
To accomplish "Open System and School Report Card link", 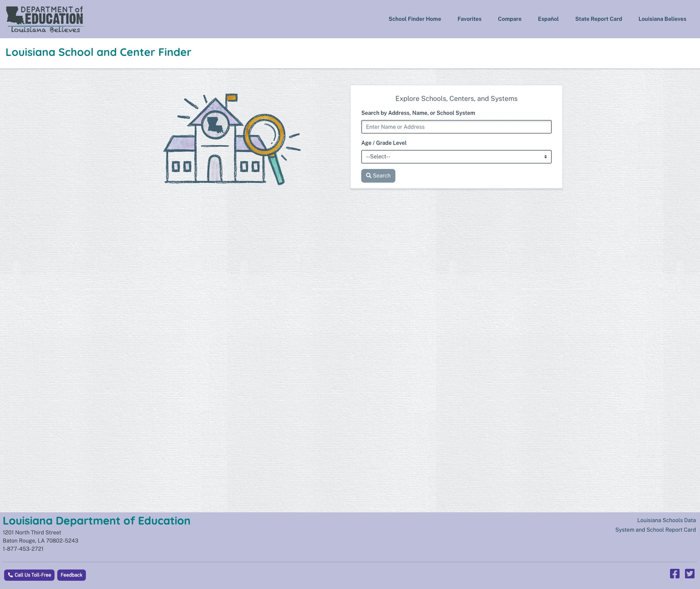I will (655, 530).
